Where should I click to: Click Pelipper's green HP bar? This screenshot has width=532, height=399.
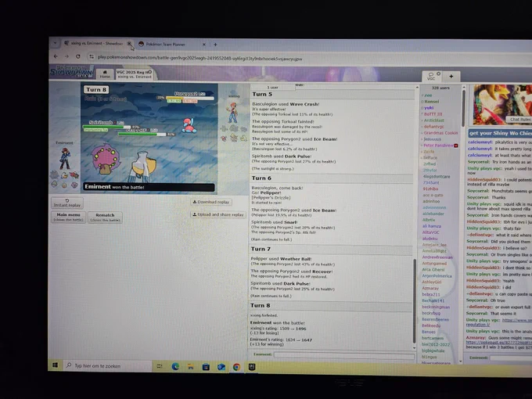coord(142,135)
